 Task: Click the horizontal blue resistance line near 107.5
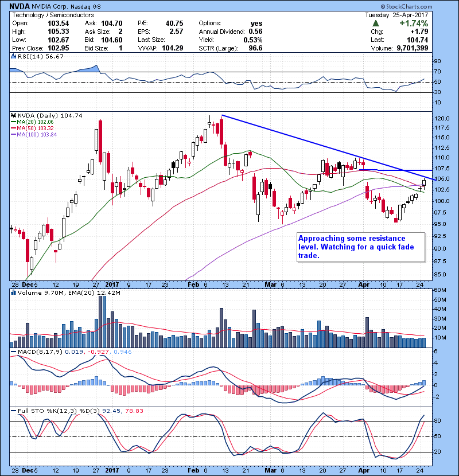coord(395,170)
